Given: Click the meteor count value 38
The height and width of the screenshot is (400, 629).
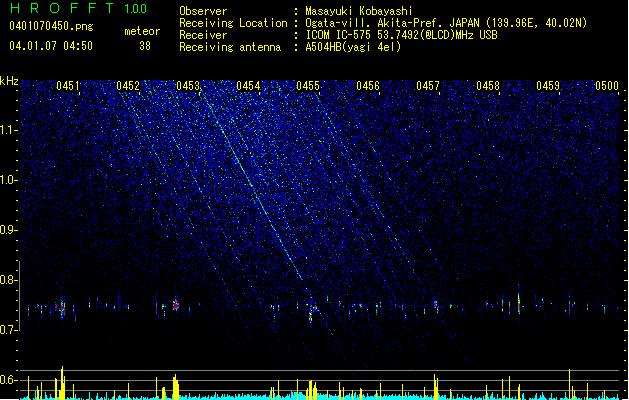Looking at the screenshot, I should pos(145,46).
